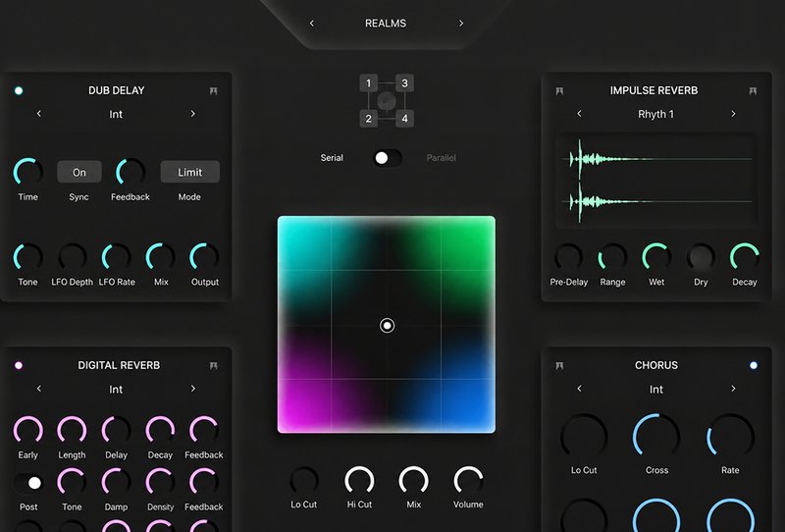Click the master Mix knob

(413, 480)
